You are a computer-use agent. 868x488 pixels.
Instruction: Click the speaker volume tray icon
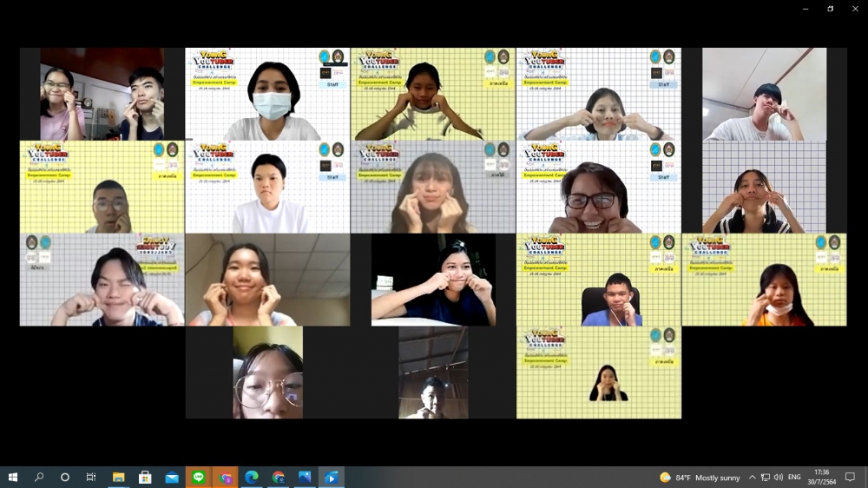point(779,477)
